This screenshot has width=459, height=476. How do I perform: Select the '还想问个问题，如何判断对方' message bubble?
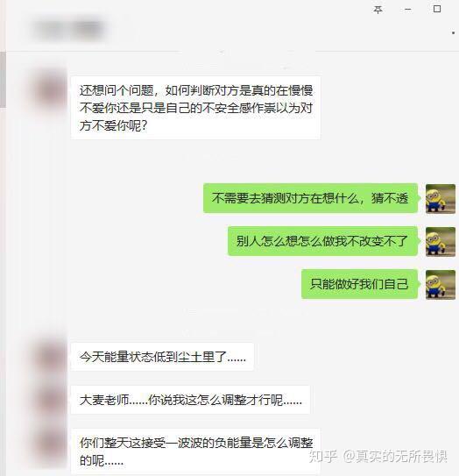pyautogui.click(x=195, y=108)
